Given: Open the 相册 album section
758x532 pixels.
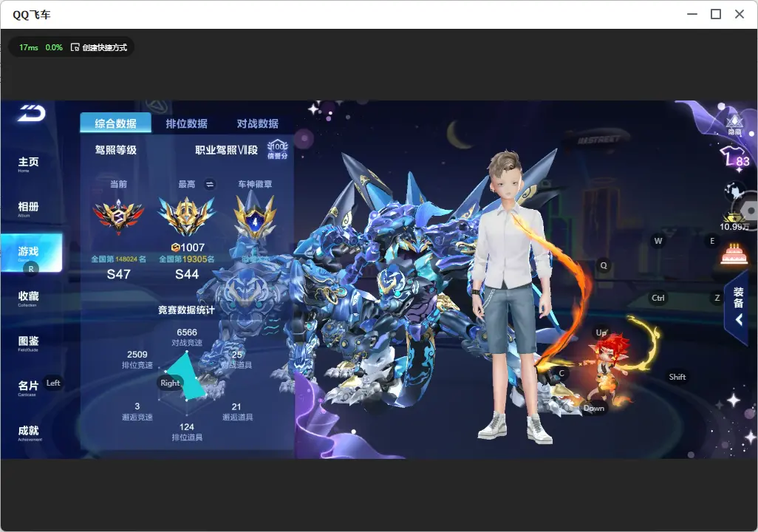Looking at the screenshot, I should [28, 208].
